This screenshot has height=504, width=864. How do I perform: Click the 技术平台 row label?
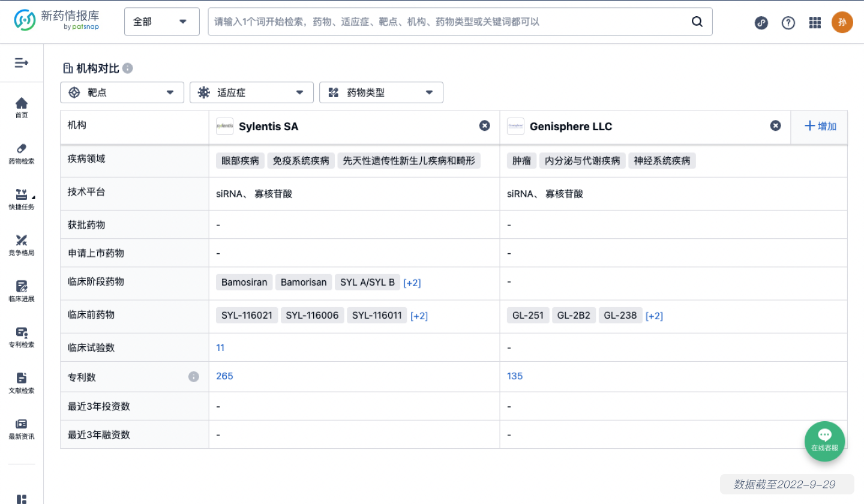coord(86,192)
